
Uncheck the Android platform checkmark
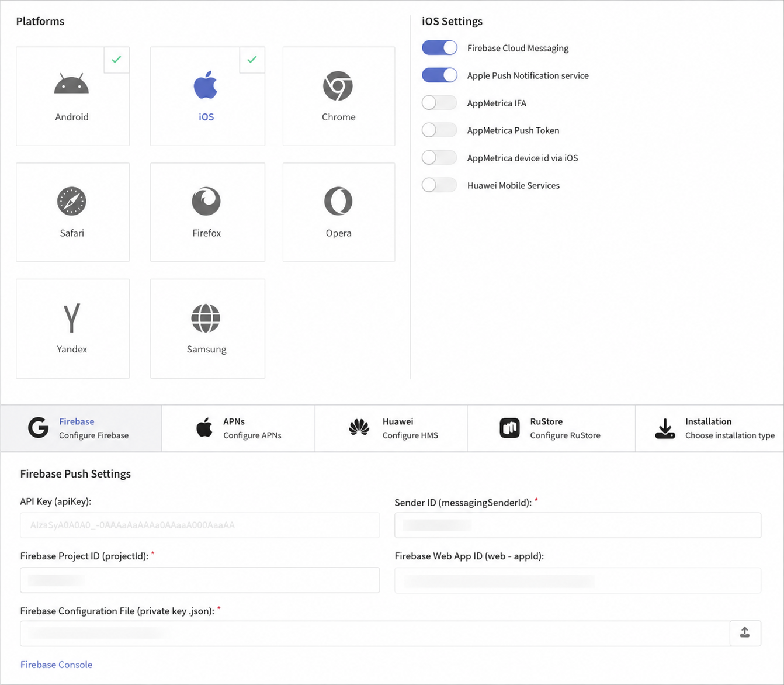[116, 60]
